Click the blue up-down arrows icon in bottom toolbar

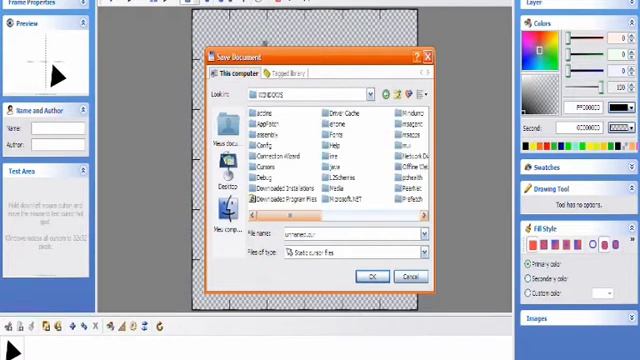click(144, 326)
